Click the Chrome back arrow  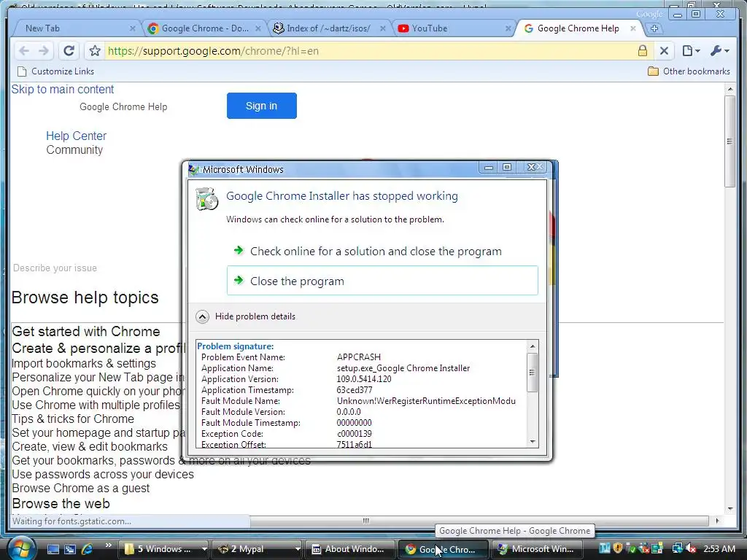[24, 51]
